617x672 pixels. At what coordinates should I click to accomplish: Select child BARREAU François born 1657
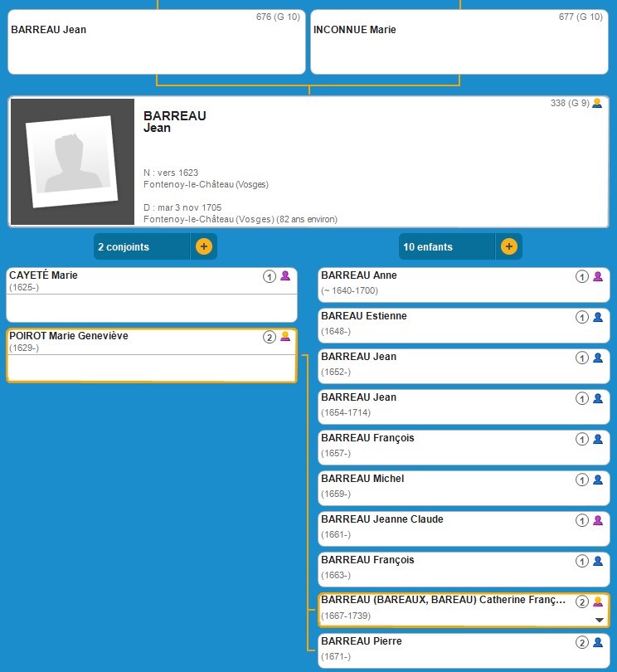pyautogui.click(x=448, y=446)
